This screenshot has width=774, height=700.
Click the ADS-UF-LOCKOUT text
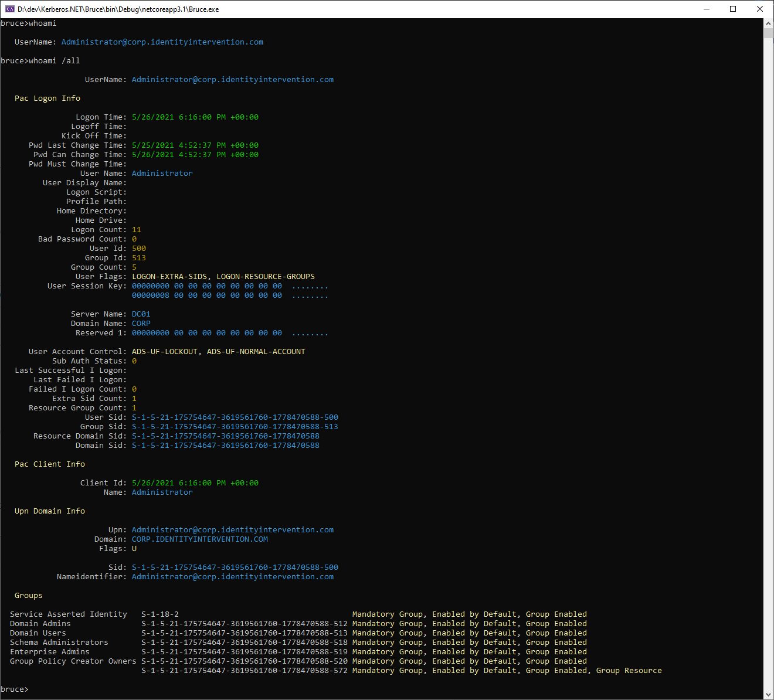165,352
